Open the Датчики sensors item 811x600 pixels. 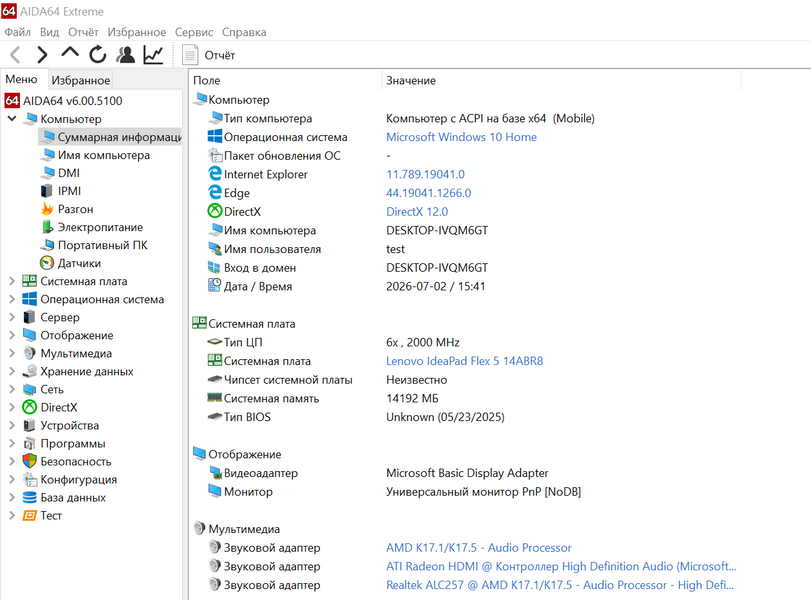pyautogui.click(x=79, y=263)
